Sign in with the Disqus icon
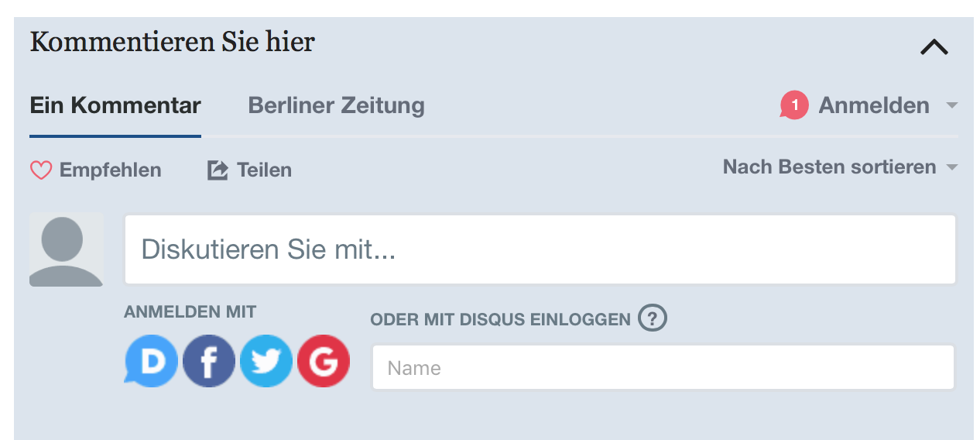 click(x=152, y=361)
